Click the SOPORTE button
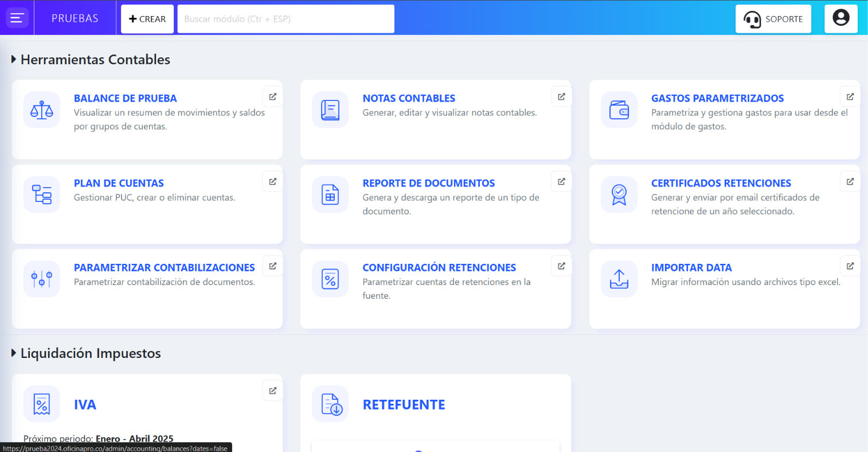 (x=773, y=19)
